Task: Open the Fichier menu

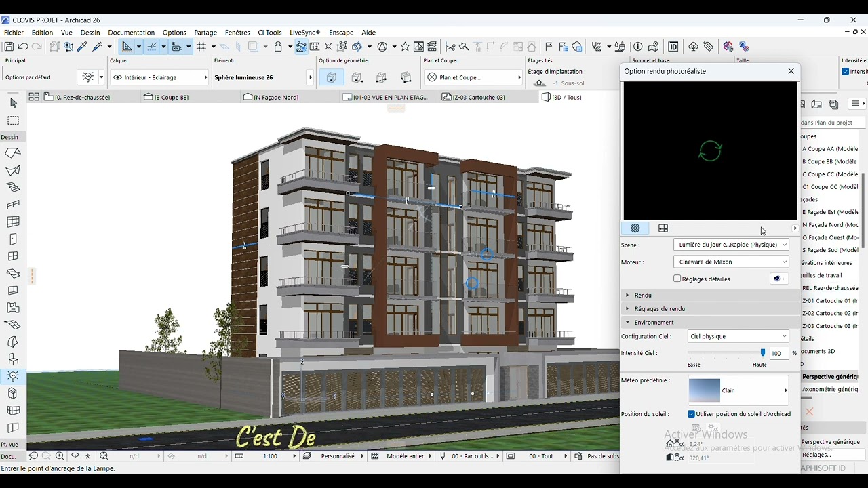Action: (14, 32)
